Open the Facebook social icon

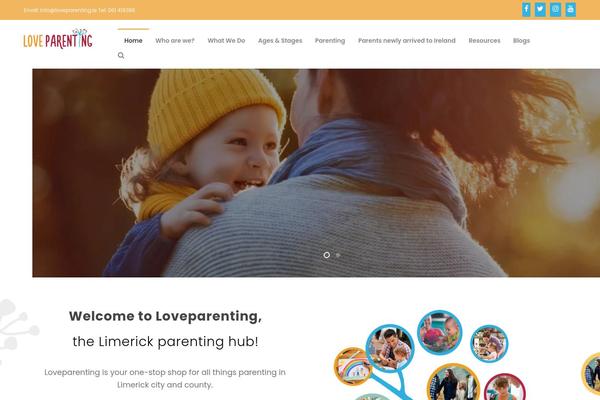526,10
